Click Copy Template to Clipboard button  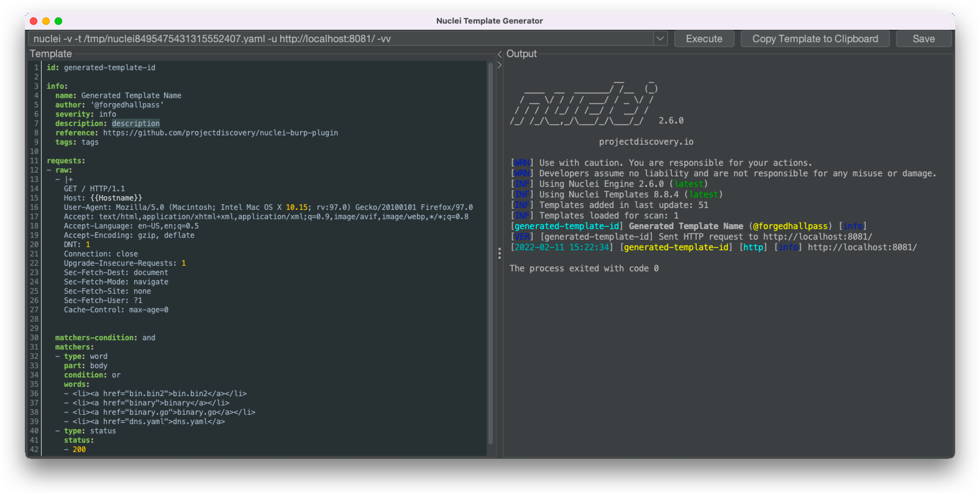tap(815, 38)
